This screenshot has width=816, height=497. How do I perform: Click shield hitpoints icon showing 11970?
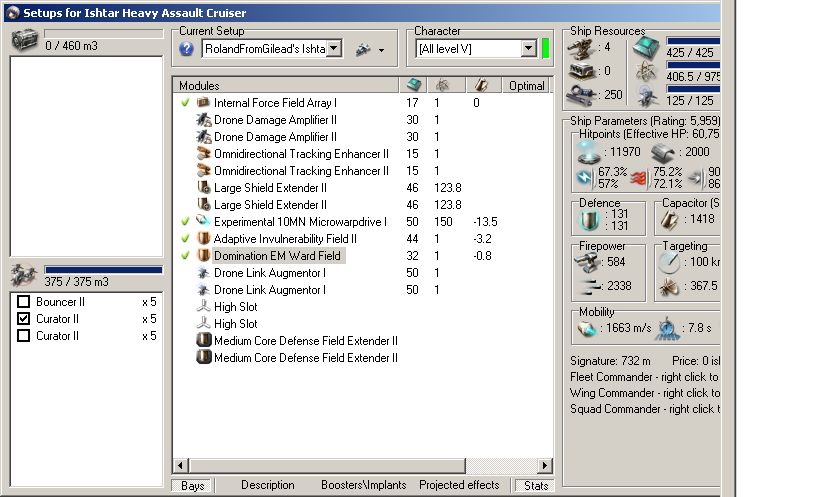tap(588, 151)
